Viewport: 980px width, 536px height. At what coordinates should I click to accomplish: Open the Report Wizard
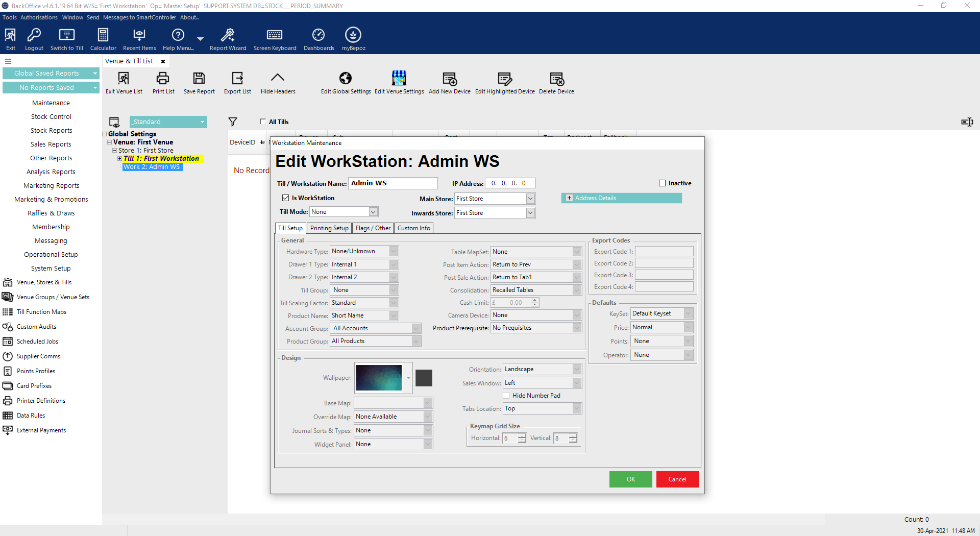pos(228,38)
